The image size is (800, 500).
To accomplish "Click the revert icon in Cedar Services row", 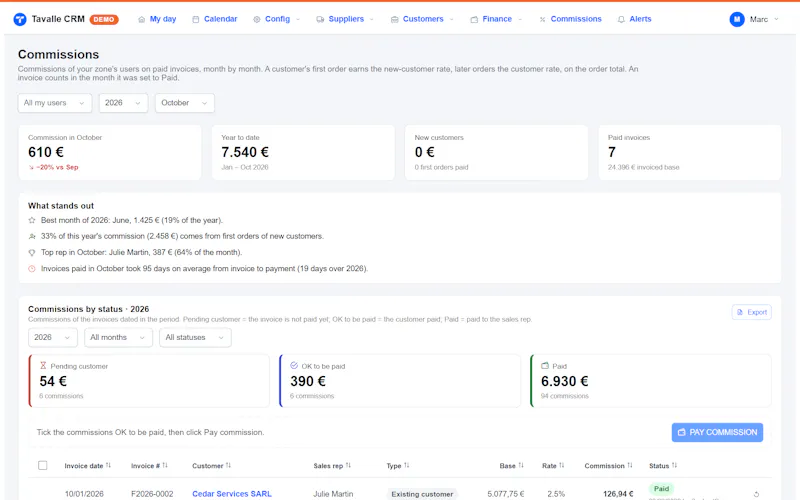I will coord(756,494).
